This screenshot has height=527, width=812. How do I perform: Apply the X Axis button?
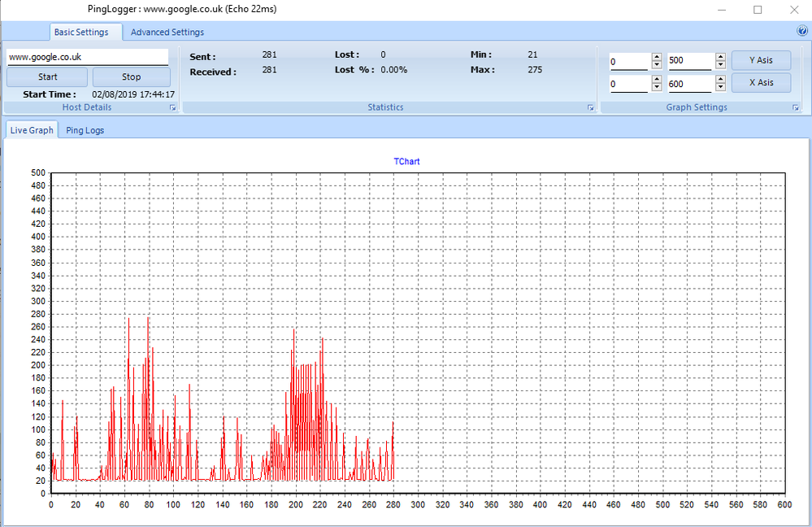coord(761,82)
